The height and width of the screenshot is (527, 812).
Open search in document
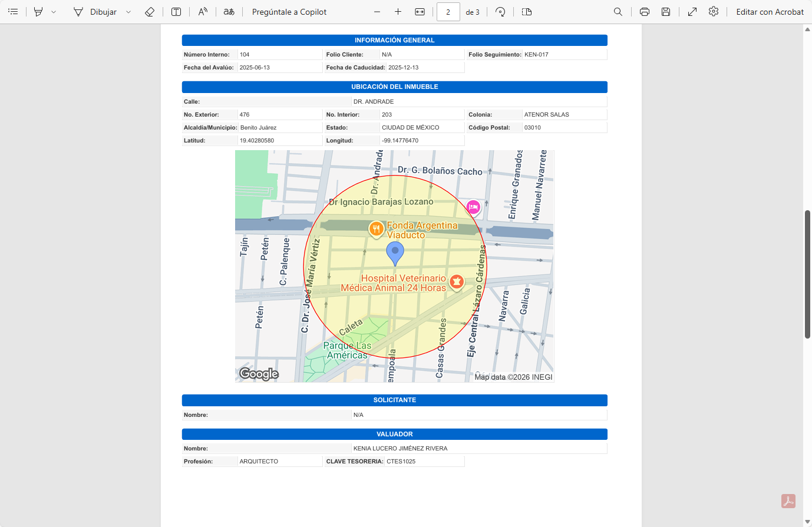coord(618,12)
